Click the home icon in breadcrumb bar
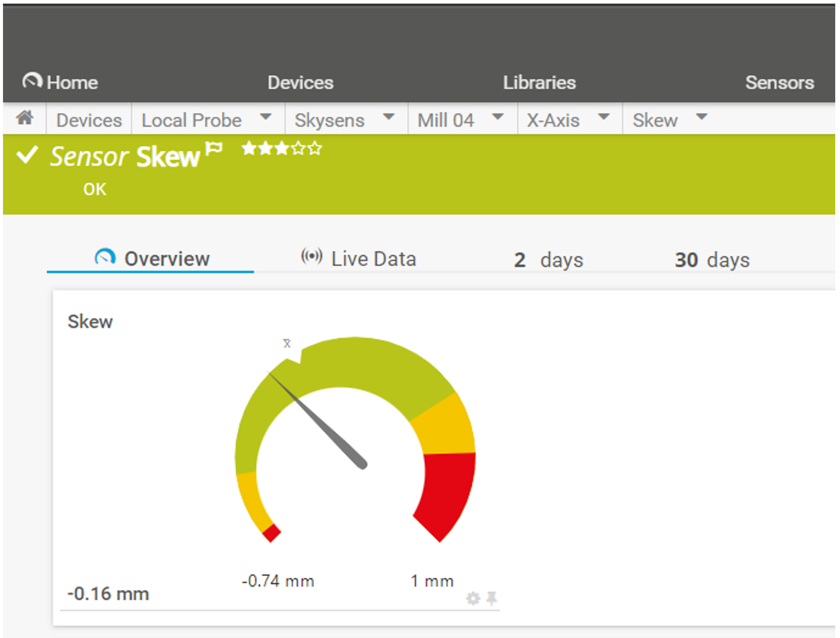 (x=24, y=118)
